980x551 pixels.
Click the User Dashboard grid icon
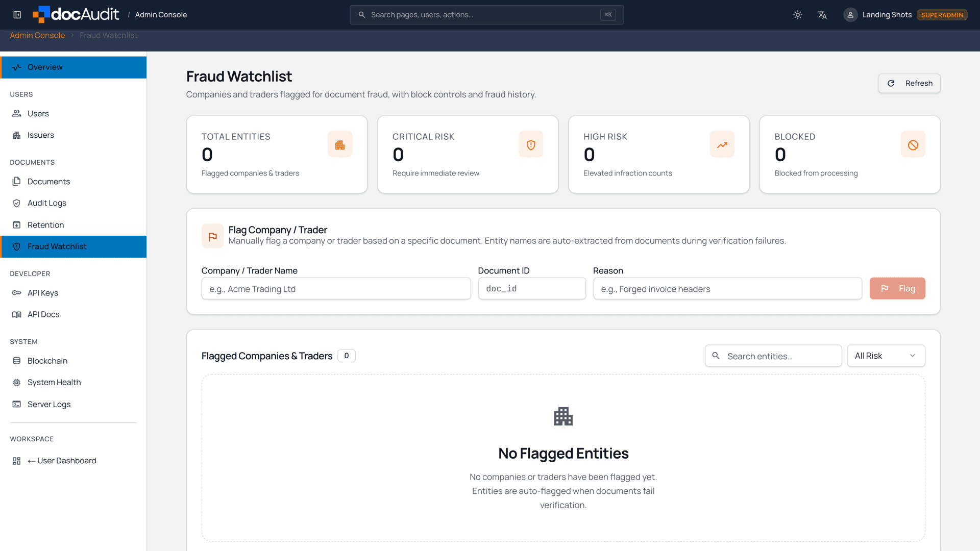(x=17, y=461)
